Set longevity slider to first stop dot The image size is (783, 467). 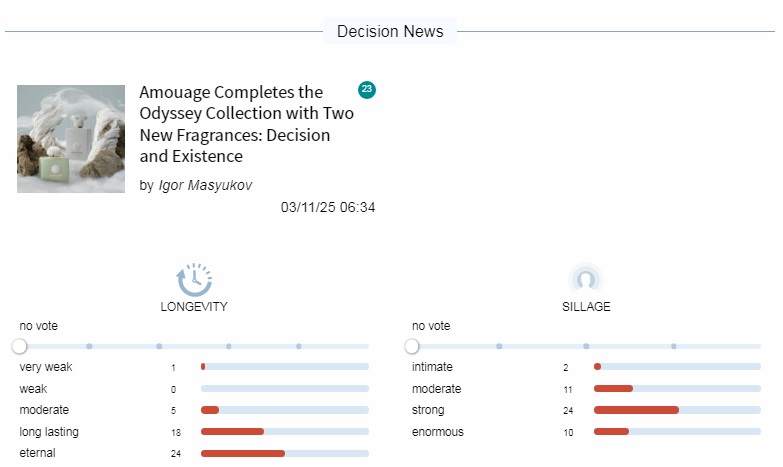pos(89,346)
